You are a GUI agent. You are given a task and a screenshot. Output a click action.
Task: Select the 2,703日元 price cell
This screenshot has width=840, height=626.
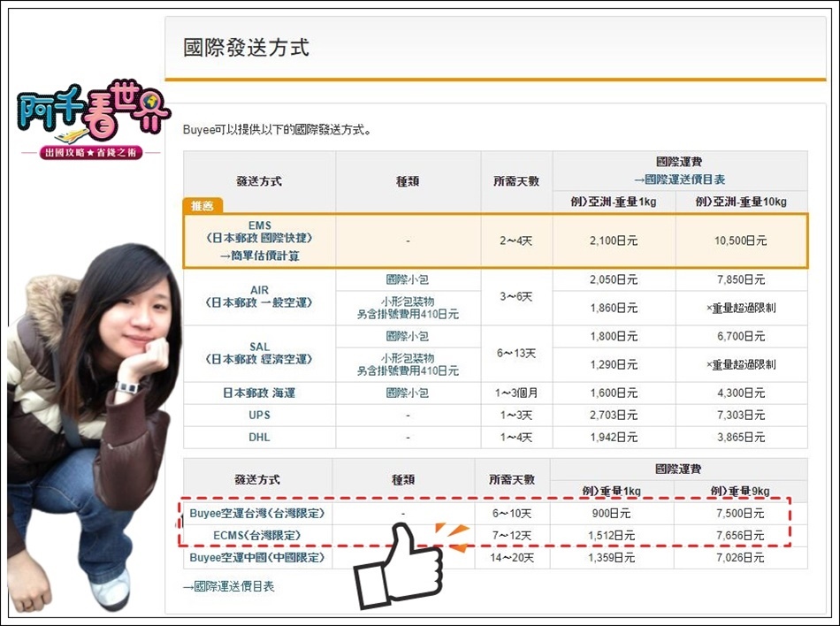click(x=614, y=415)
